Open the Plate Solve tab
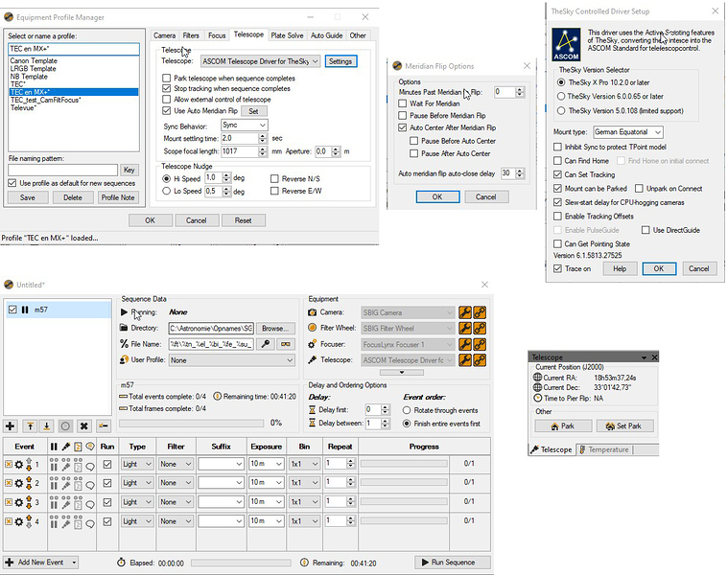 click(x=287, y=35)
